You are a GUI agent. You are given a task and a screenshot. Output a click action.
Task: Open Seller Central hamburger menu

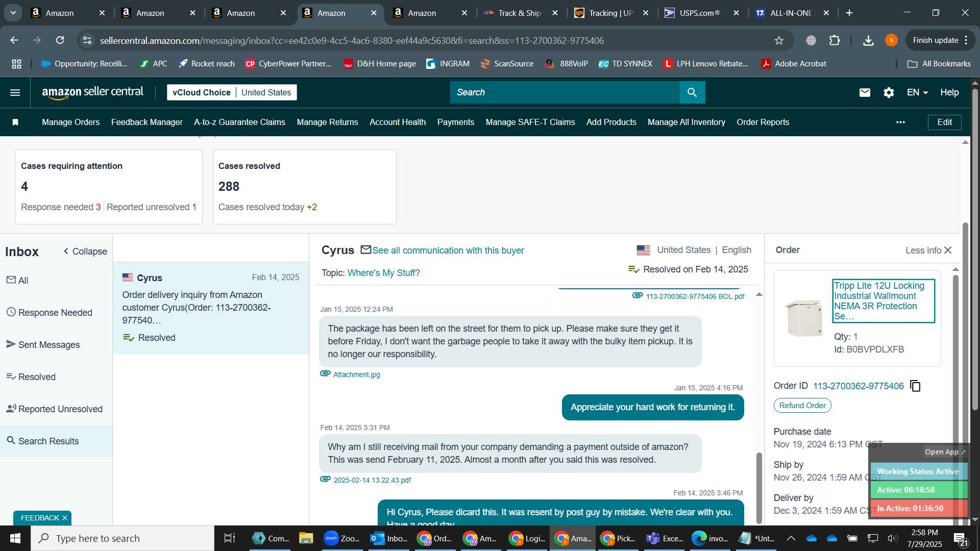[x=15, y=92]
